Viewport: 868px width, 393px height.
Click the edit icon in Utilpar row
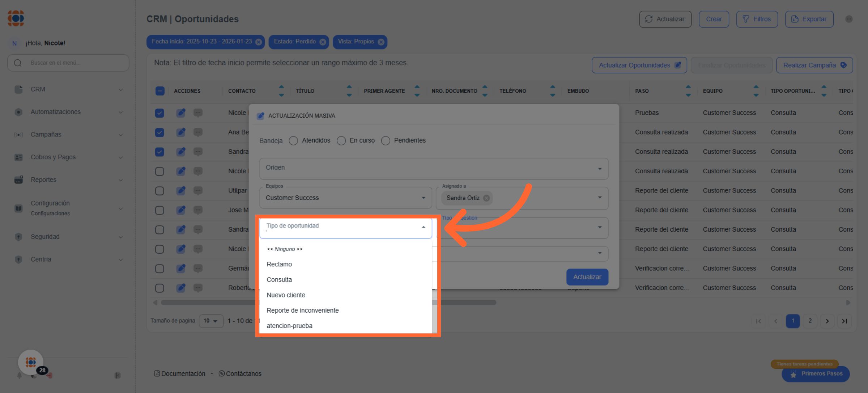(x=181, y=191)
